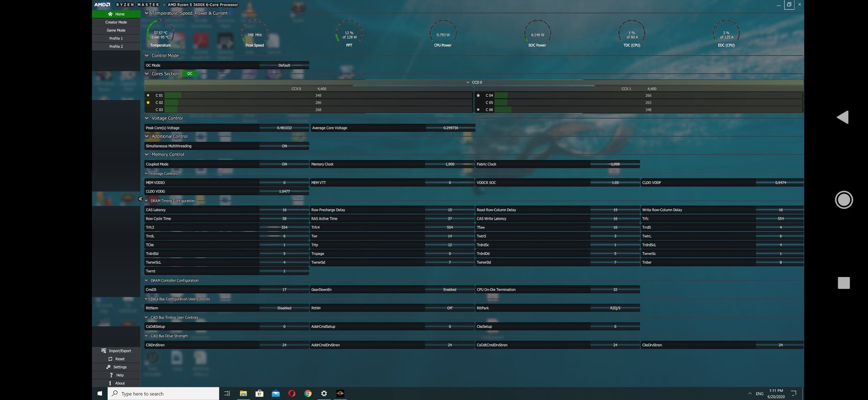868x400 pixels.
Task: Click the C 01 core speed bar
Action: click(318, 95)
